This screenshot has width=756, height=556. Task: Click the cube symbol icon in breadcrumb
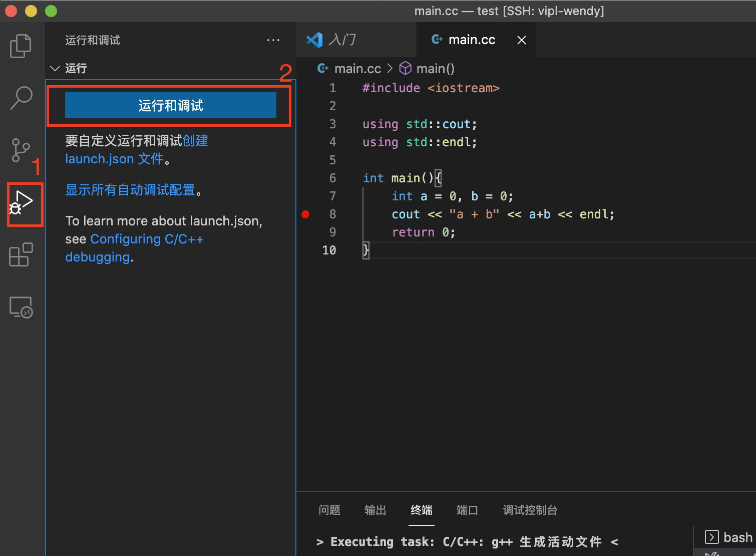405,68
